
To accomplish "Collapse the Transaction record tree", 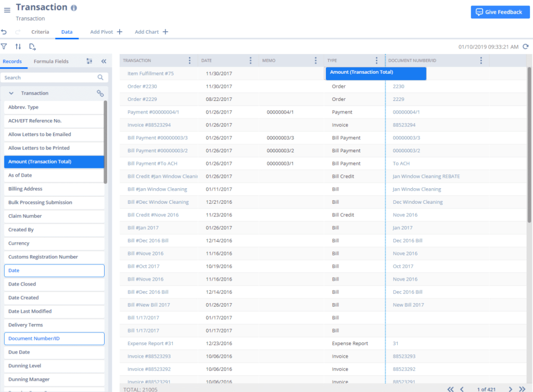I will point(11,93).
